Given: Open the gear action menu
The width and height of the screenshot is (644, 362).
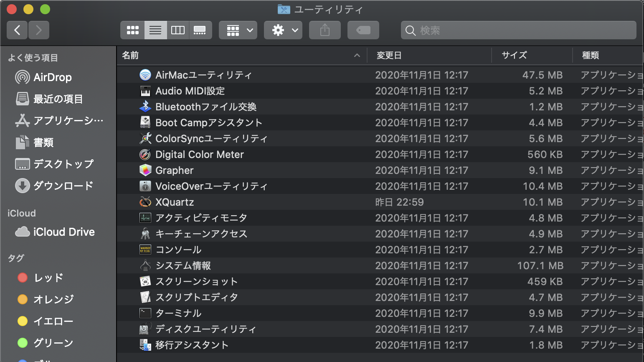Looking at the screenshot, I should coord(283,30).
